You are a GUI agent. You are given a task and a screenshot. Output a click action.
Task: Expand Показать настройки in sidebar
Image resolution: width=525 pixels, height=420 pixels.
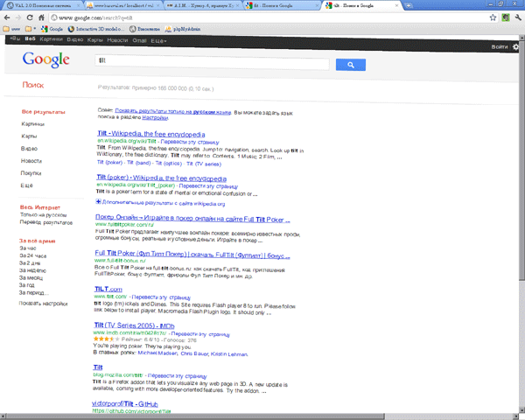pyautogui.click(x=43, y=304)
